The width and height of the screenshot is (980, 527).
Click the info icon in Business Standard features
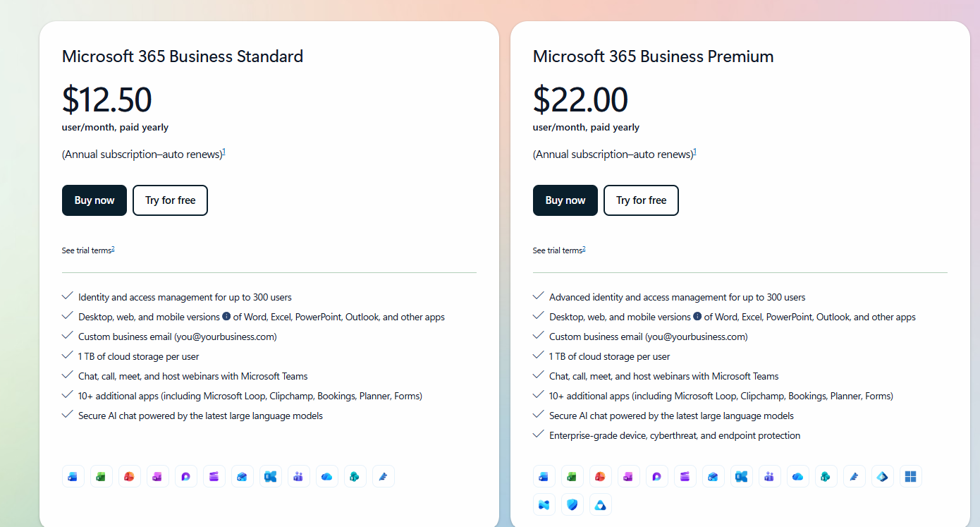(x=227, y=317)
